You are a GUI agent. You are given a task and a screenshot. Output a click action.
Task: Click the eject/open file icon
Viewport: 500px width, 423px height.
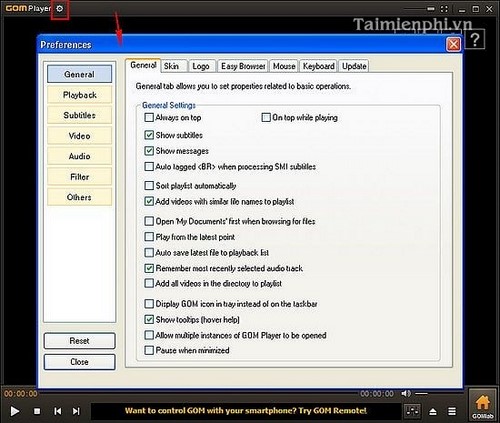point(433,412)
